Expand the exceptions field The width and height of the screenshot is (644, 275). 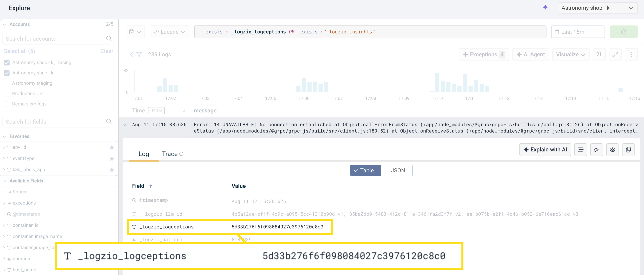[x=4, y=203]
